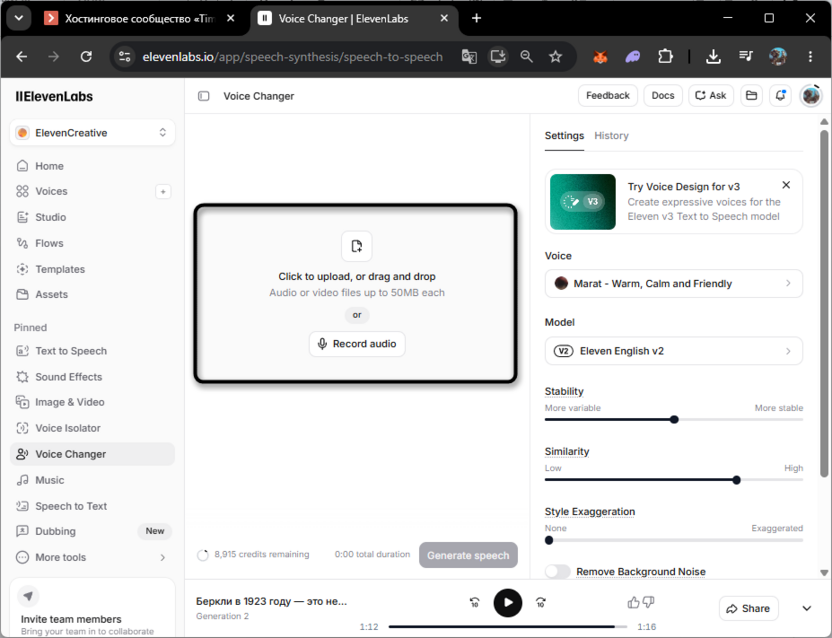Open Chrome translate page icon

tap(469, 56)
